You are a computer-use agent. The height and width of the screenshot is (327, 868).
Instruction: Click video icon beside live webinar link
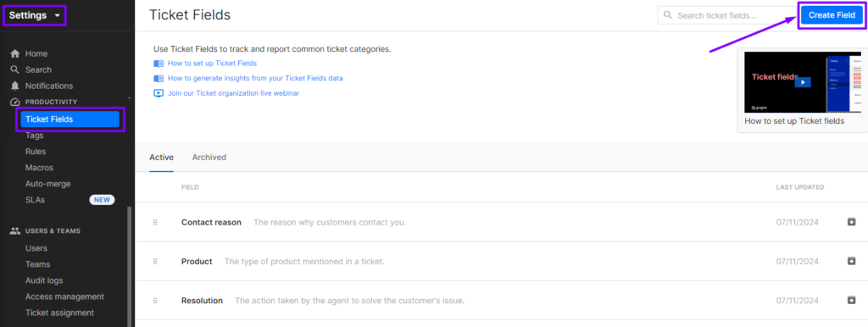coord(159,93)
